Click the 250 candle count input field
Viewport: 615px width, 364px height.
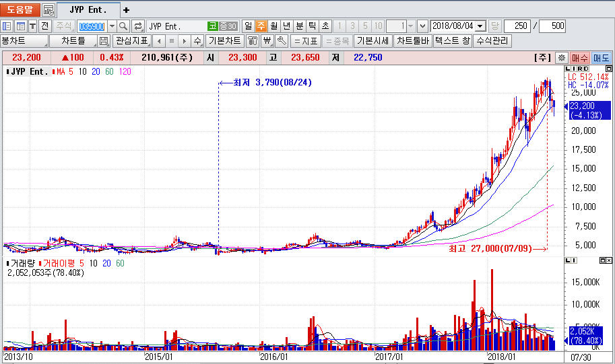coord(517,26)
